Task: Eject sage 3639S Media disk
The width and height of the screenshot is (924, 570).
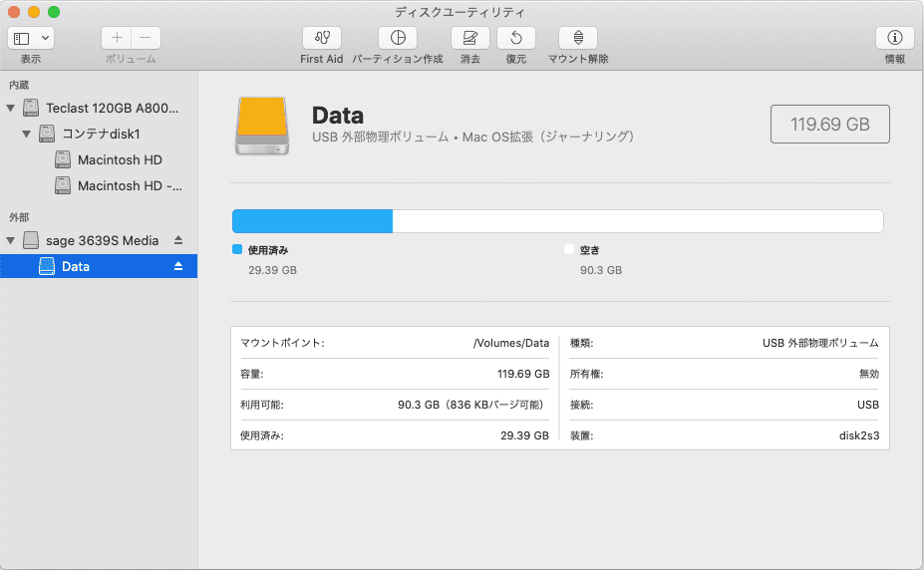Action: 178,240
